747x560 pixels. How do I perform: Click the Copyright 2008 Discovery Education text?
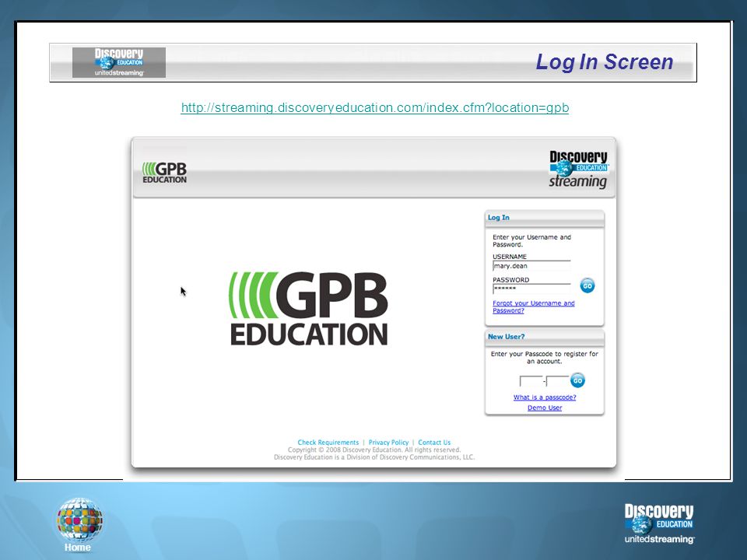point(374,450)
